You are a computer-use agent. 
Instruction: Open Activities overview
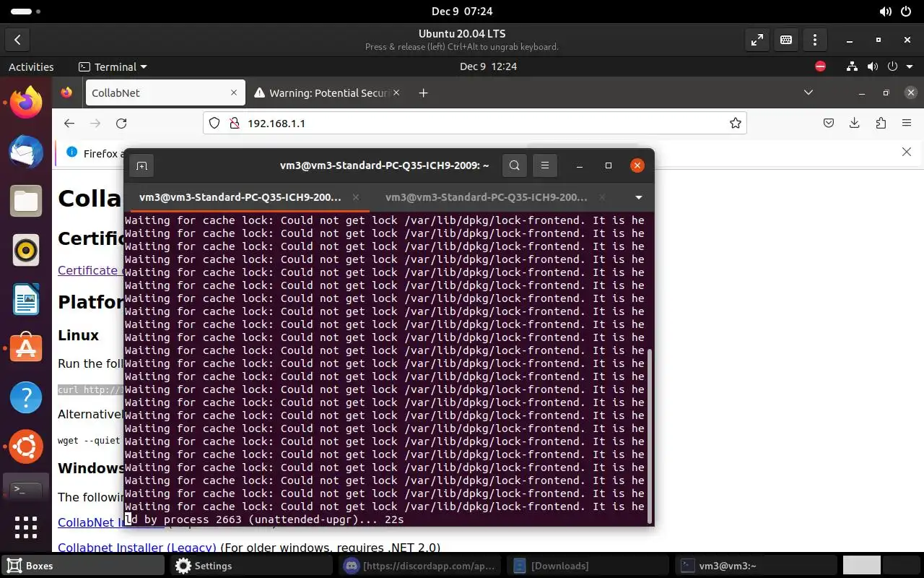[x=31, y=66]
